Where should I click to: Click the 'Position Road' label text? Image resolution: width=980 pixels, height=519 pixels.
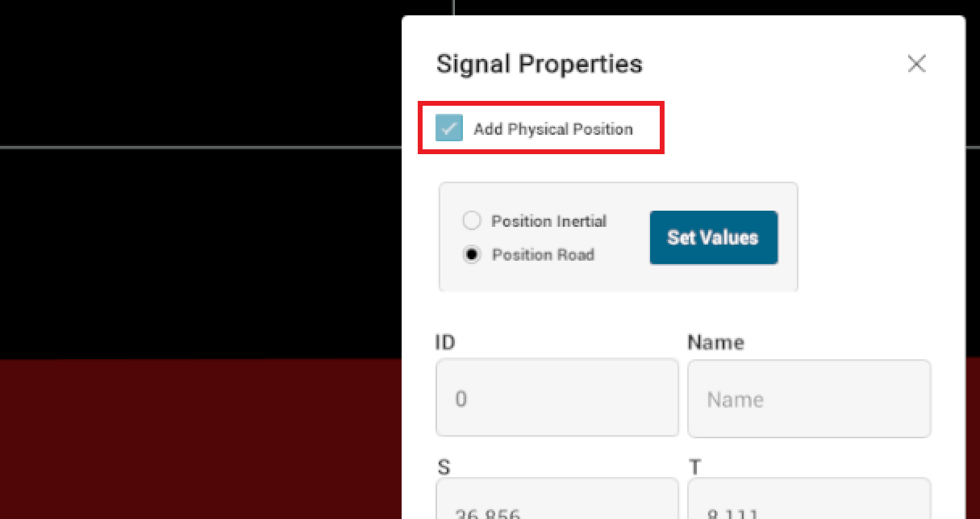pyautogui.click(x=543, y=255)
